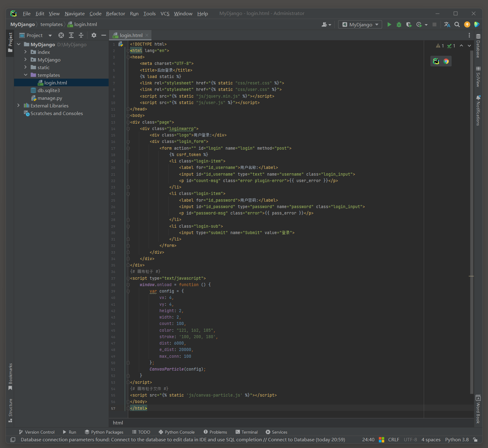The width and height of the screenshot is (488, 448).
Task: Open the Database tool window
Action: (x=478, y=46)
